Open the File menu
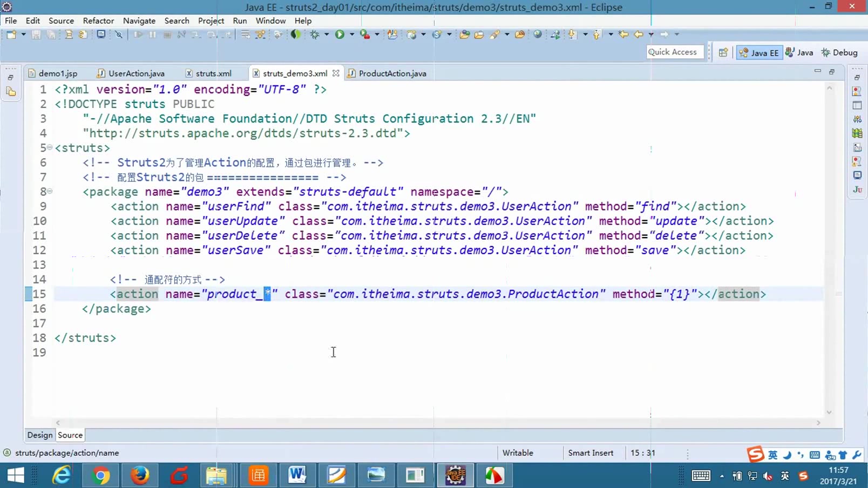Viewport: 868px width, 488px height. pyautogui.click(x=11, y=21)
